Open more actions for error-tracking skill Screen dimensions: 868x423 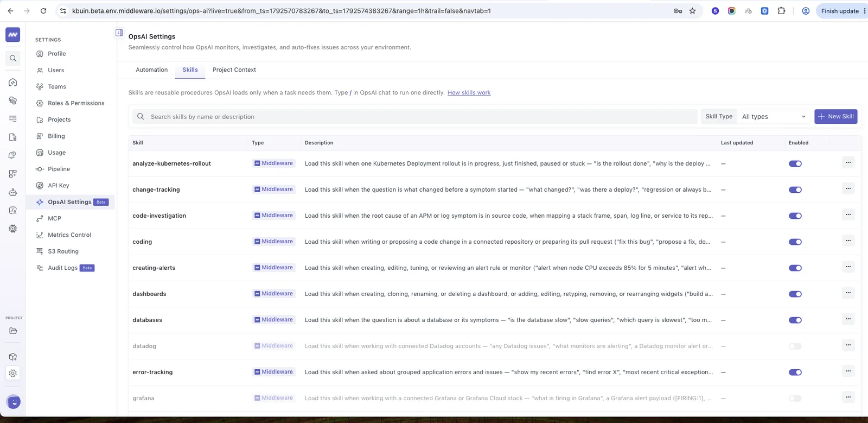pyautogui.click(x=848, y=371)
